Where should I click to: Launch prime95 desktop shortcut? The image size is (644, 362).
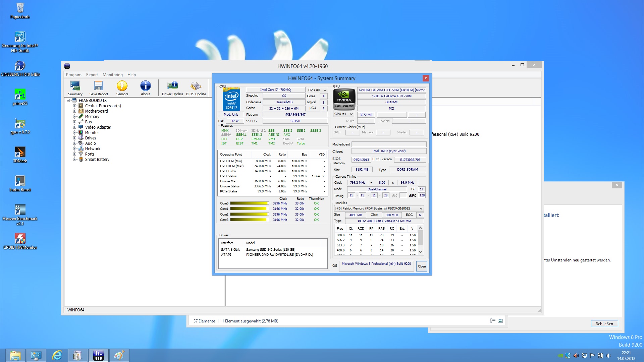pyautogui.click(x=20, y=97)
